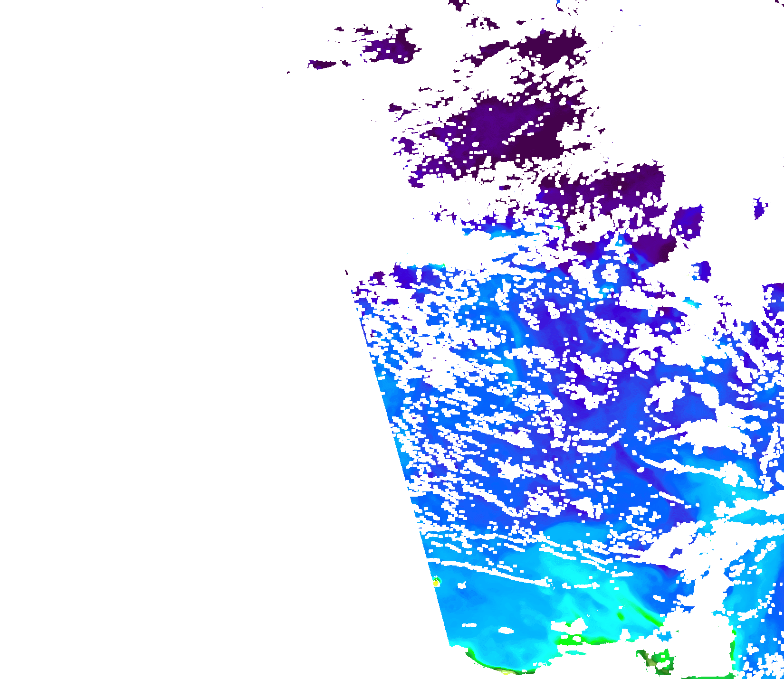Click the green coastal strip at bottom left
784x679 pixels.
(x=494, y=665)
